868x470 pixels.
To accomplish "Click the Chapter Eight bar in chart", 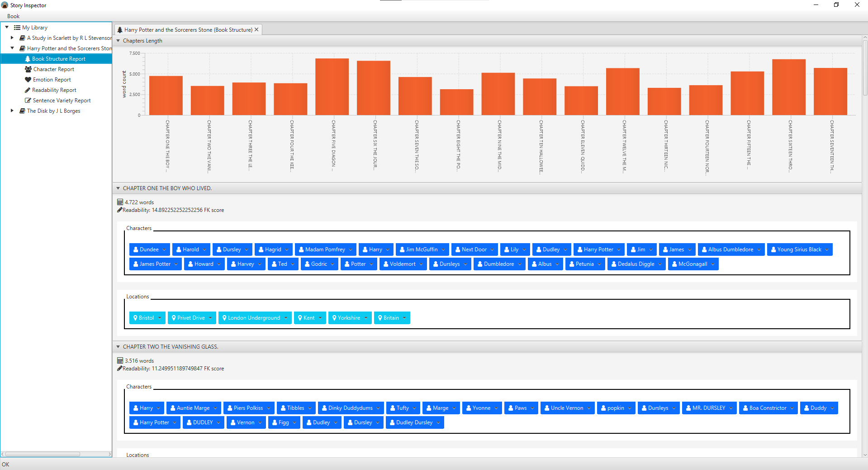I will tap(456, 102).
